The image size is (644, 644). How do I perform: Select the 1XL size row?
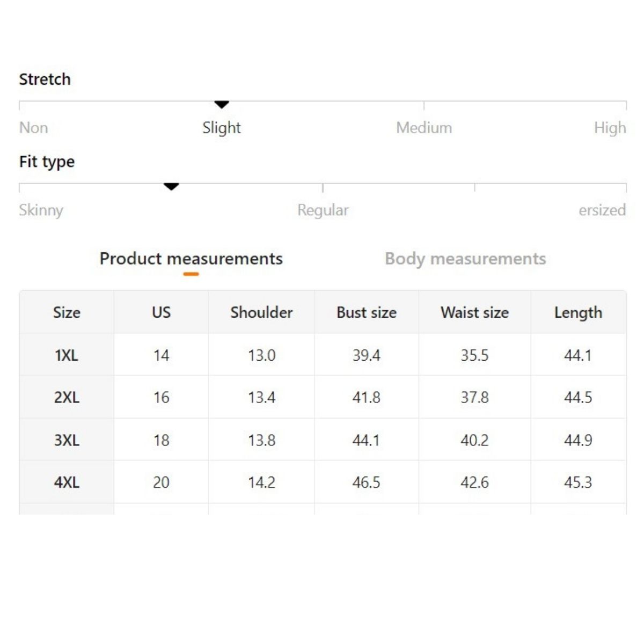[x=67, y=355]
